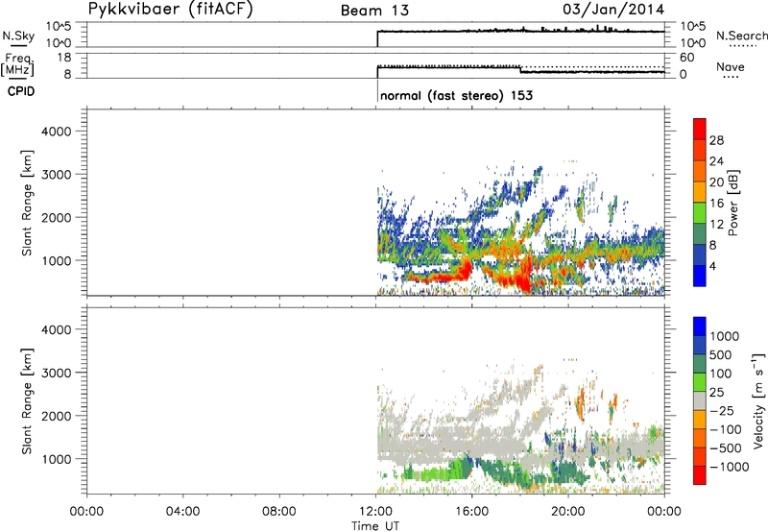Pick the light green segment of power colorbar
Screen dimensions: 768x532
tap(700, 213)
